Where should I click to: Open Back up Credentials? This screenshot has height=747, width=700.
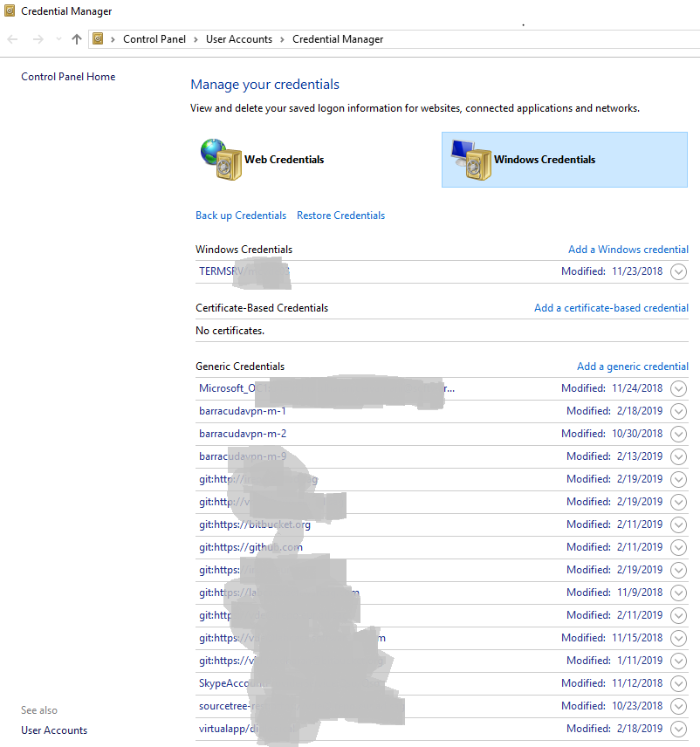point(241,215)
